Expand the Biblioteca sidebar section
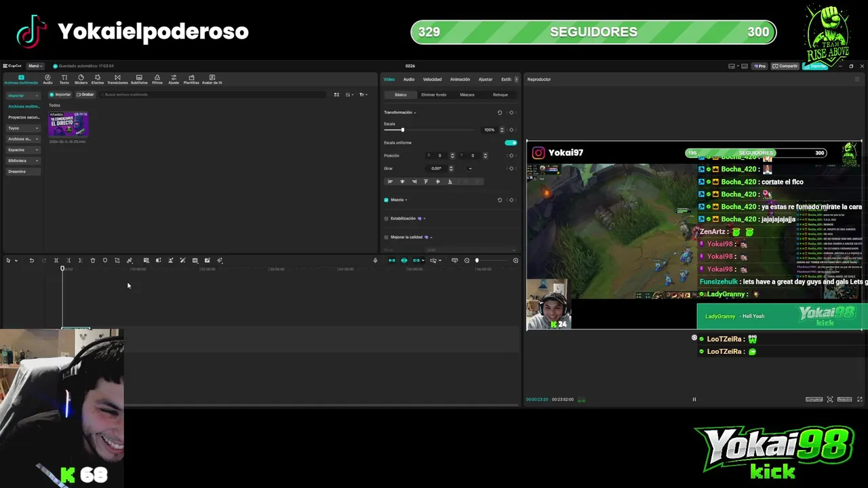Image resolution: width=868 pixels, height=488 pixels. (x=37, y=161)
